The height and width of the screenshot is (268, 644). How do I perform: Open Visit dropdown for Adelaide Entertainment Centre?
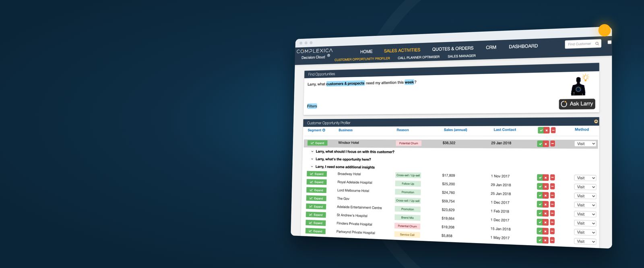[x=585, y=214]
